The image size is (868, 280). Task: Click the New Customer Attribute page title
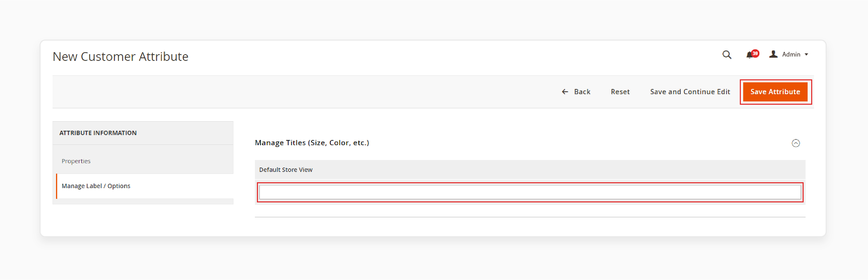tap(120, 56)
